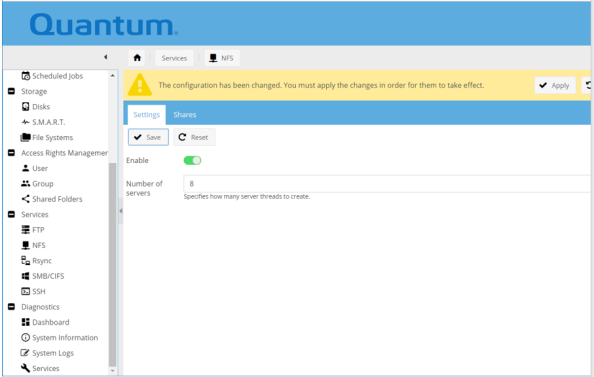Screen dimensions: 594x377
Task: Click 'Specifies how many server threads' text
Action: [247, 196]
